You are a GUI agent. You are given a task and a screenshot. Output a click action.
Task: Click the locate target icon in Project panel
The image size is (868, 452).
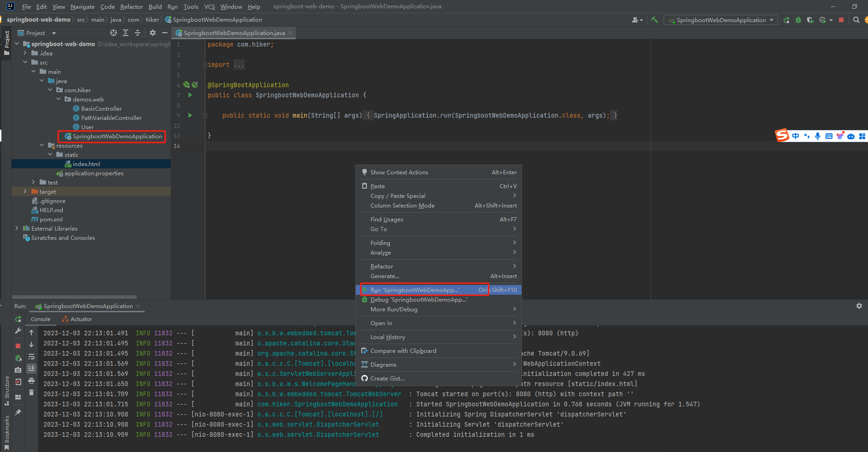(x=114, y=33)
